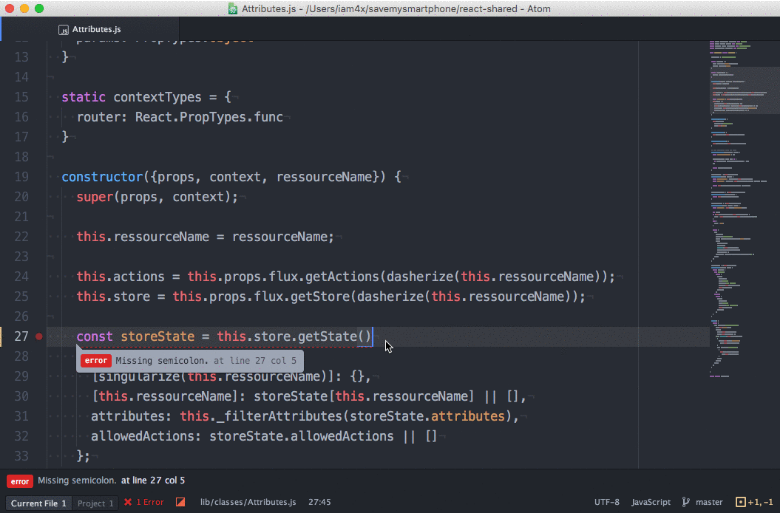The width and height of the screenshot is (782, 514).
Task: Click the Missing semicolon message in the bottom panel
Action: [77, 481]
